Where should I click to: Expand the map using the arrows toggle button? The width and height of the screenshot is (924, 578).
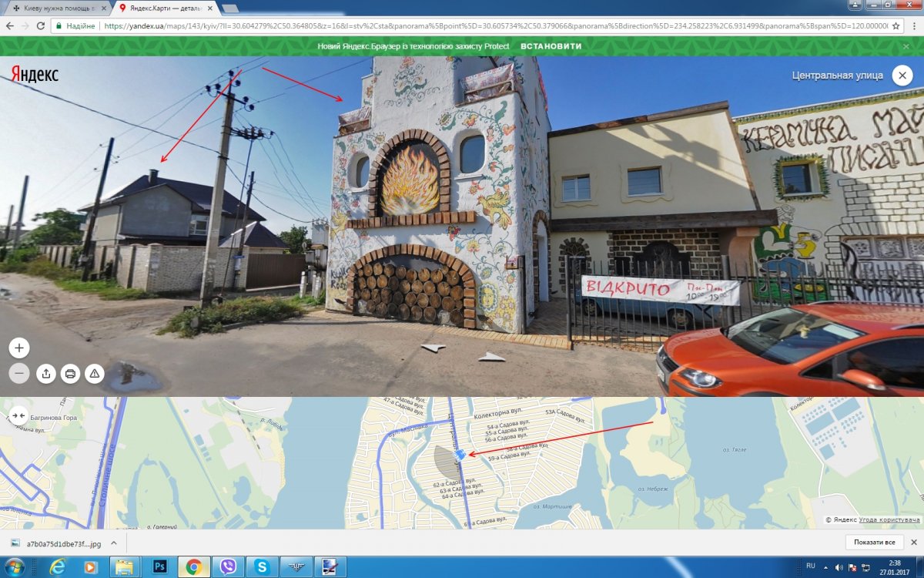tap(18, 415)
